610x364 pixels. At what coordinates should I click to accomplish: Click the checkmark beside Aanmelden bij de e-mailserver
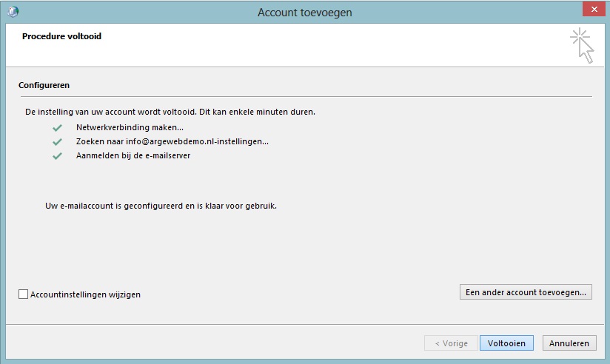pyautogui.click(x=57, y=156)
